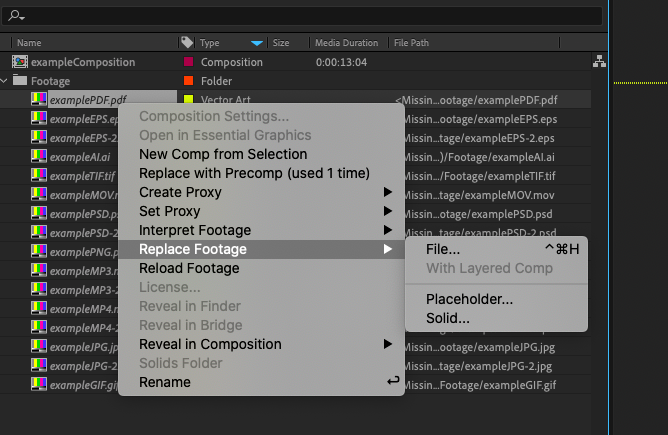Viewport: 668px width, 435px height.
Task: Collapse the Footage folder
Action: (x=4, y=81)
